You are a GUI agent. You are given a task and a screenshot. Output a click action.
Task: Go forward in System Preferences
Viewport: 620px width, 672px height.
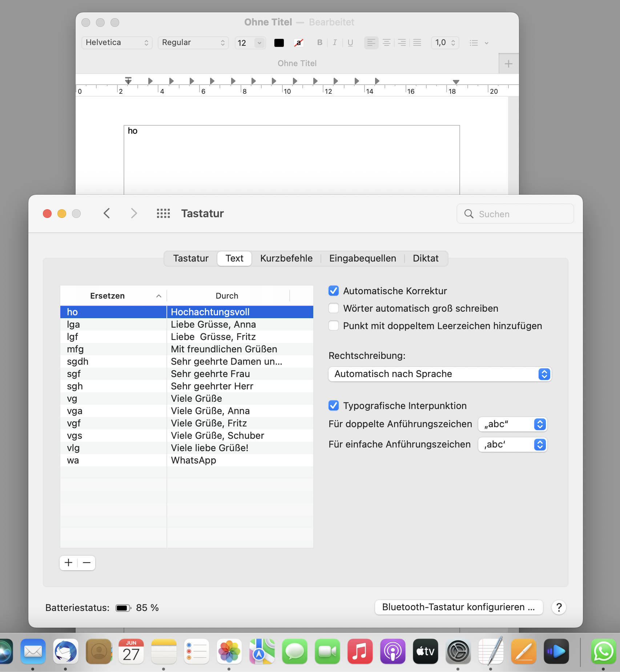pos(134,213)
